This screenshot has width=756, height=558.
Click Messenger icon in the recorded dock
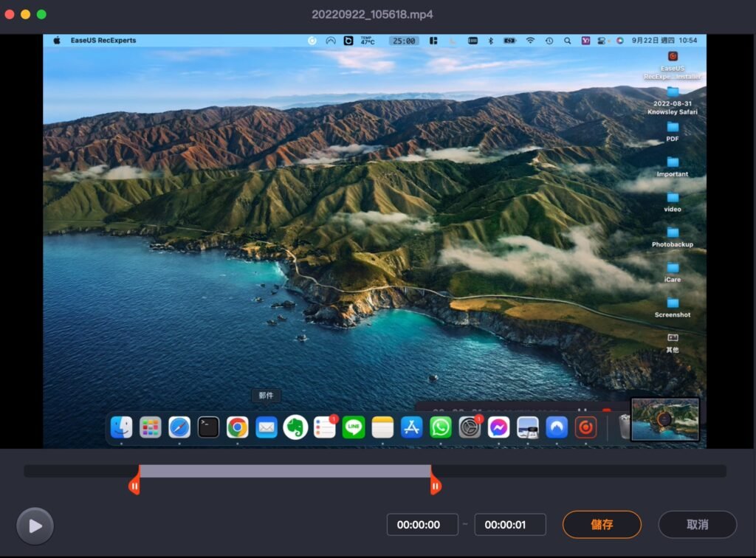[498, 427]
